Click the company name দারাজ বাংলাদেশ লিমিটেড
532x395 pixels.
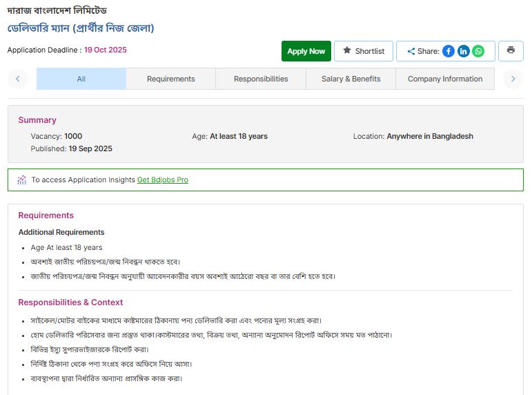(x=57, y=10)
